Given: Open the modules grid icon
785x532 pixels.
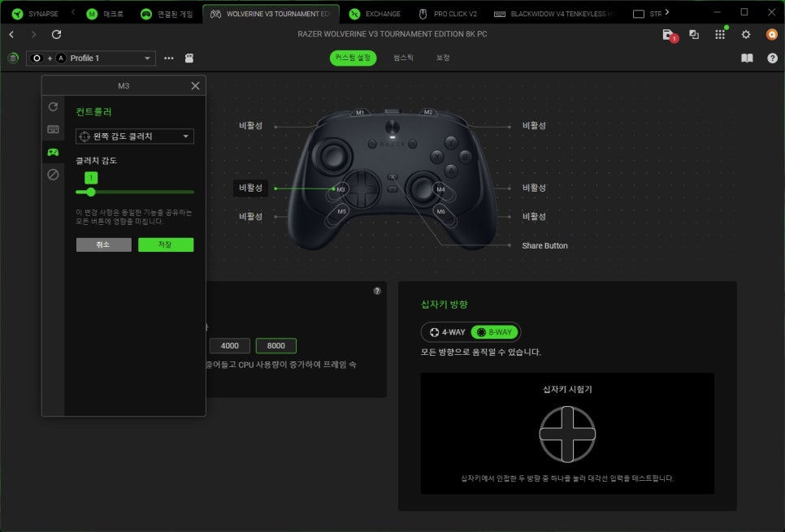Looking at the screenshot, I should 719,34.
